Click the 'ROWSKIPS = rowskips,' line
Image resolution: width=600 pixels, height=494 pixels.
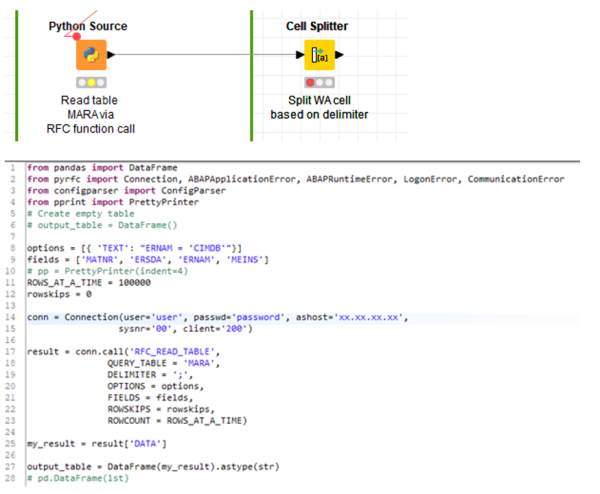(x=161, y=409)
